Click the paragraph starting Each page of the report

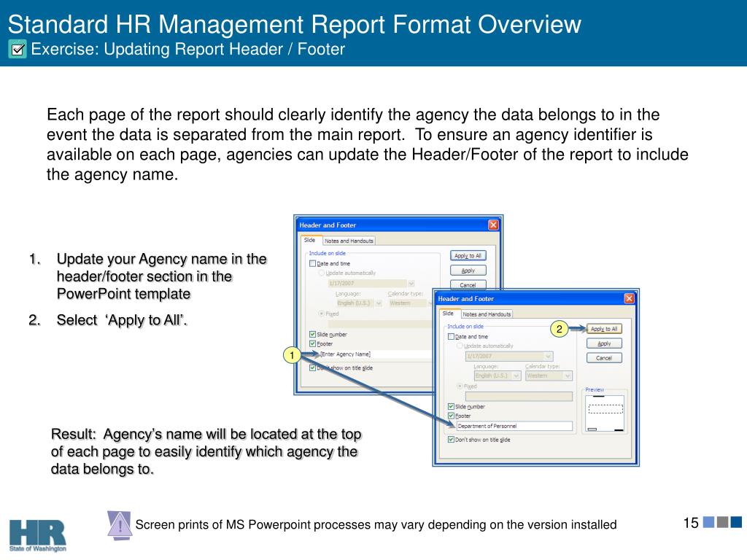pos(368,144)
